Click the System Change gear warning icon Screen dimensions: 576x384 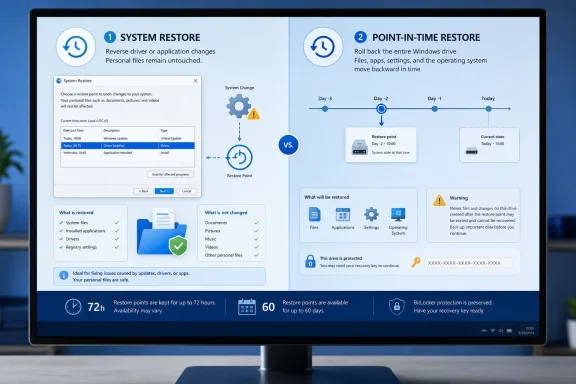coord(242,107)
